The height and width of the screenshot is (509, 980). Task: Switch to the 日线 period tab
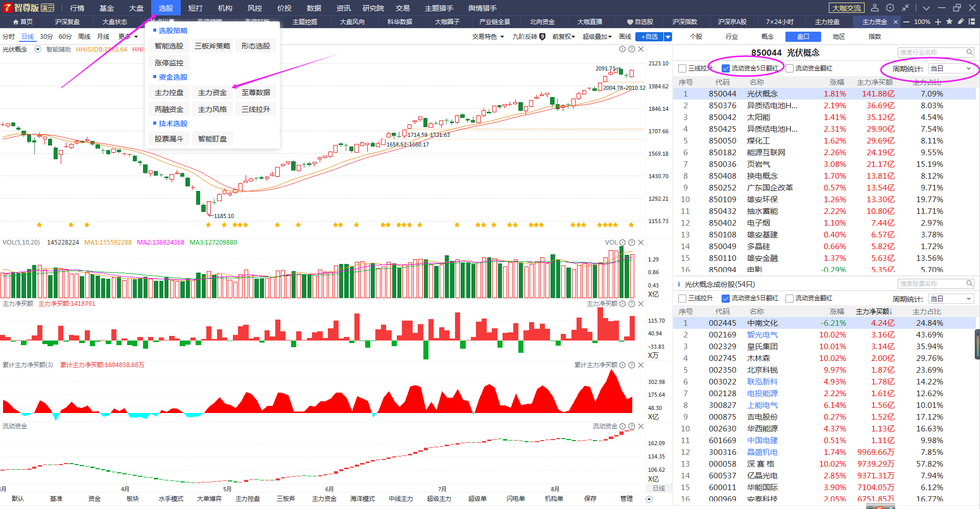[x=28, y=37]
